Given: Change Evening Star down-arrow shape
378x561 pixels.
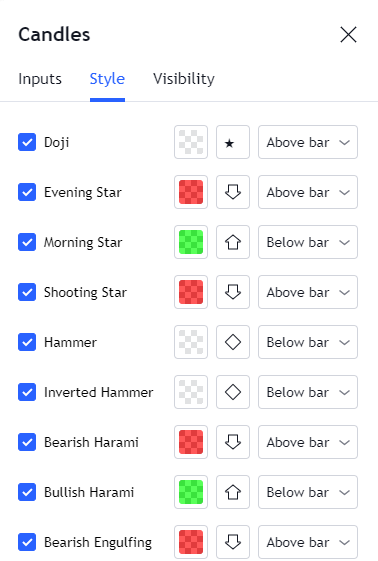Looking at the screenshot, I should [233, 192].
